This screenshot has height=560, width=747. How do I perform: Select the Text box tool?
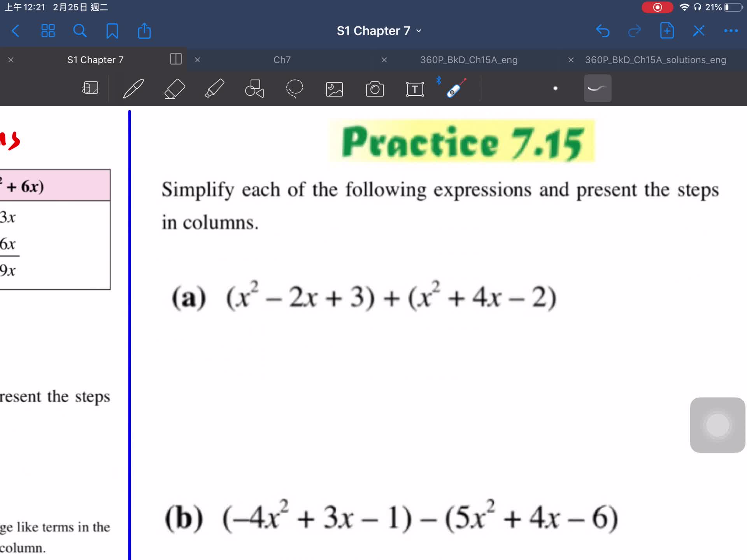[415, 89]
